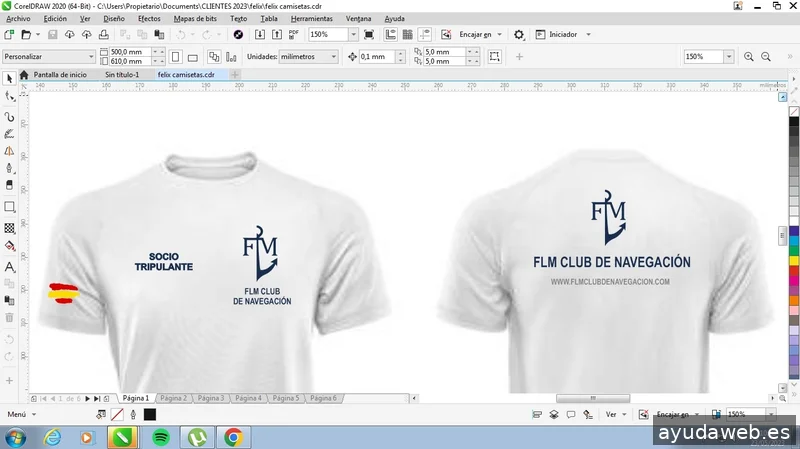Viewport: 800px width, 449px height.
Task: Toggle the Show rulers icon
Action: pyautogui.click(x=390, y=35)
